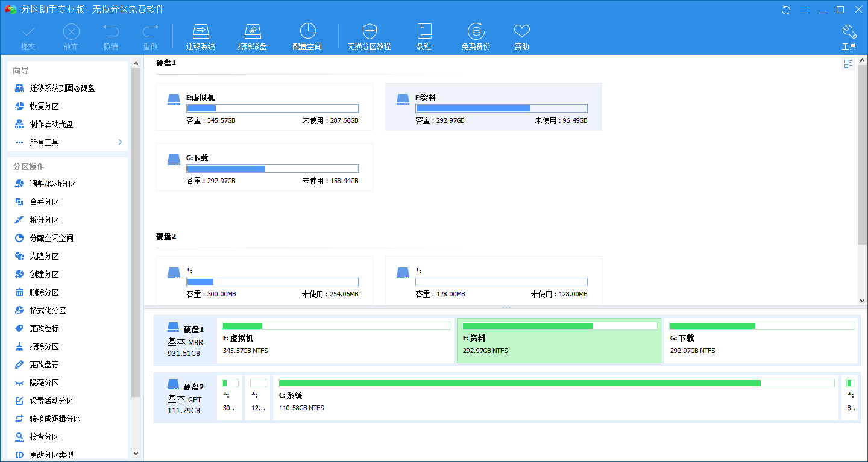Open 无损分区教程 shield icon
Image resolution: width=868 pixels, height=462 pixels.
tap(369, 32)
